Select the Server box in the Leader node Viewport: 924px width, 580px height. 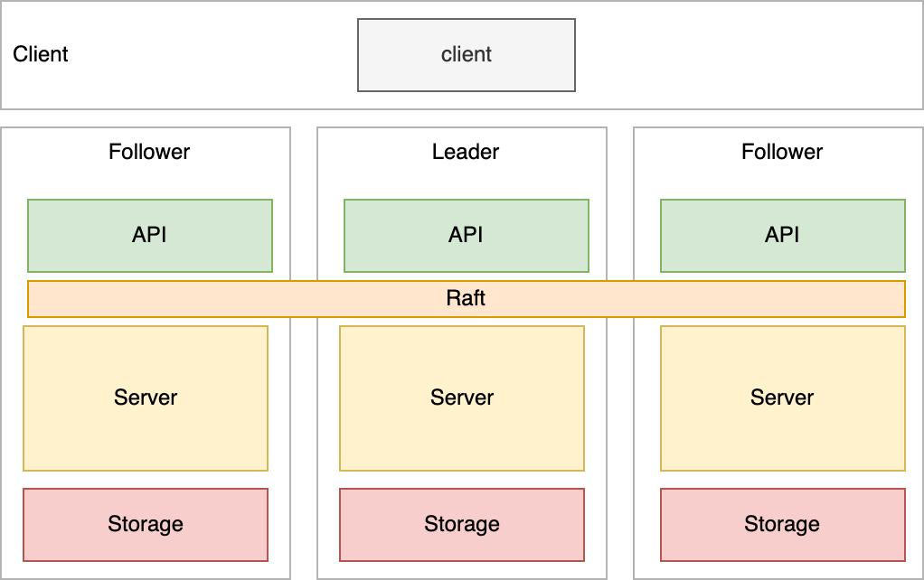point(461,398)
